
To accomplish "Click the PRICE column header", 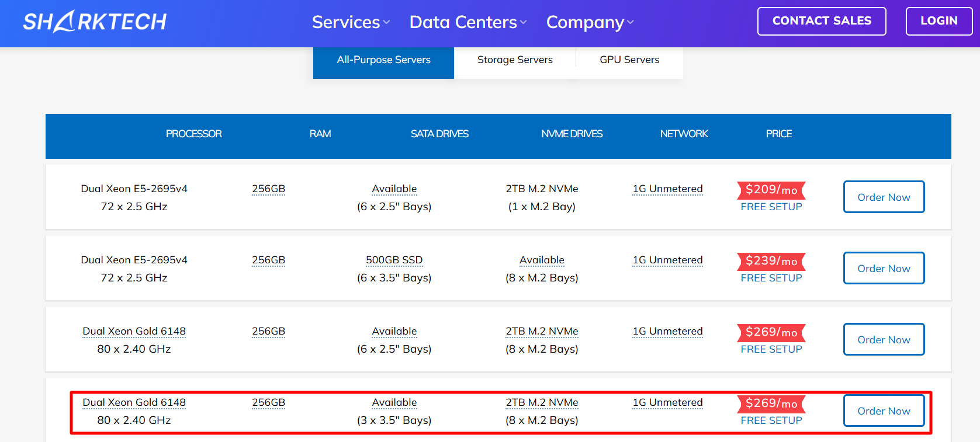I will tap(779, 134).
